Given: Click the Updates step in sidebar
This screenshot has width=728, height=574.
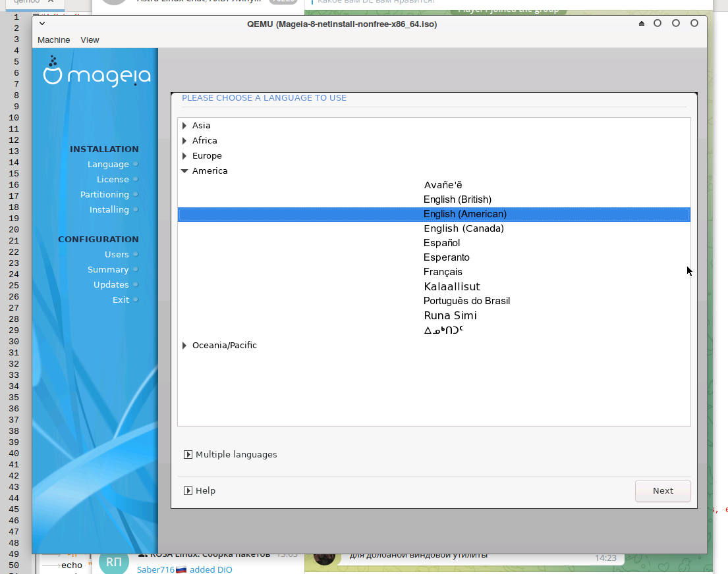Looking at the screenshot, I should 111,284.
